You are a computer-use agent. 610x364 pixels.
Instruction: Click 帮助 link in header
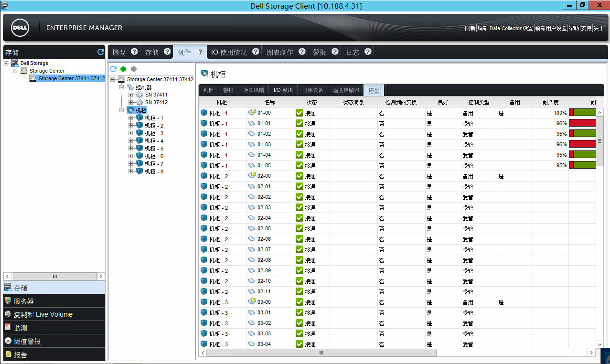tap(574, 28)
